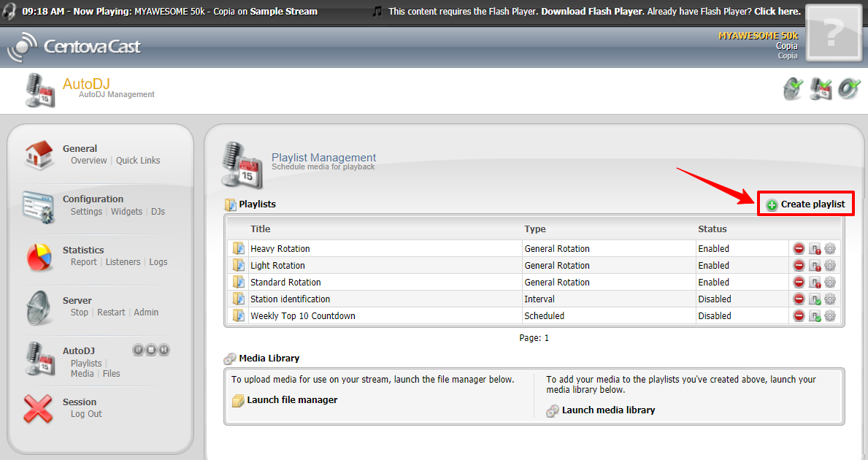Stop AutoDJ with the square control button
Screen dimensions: 868x460
tap(151, 350)
